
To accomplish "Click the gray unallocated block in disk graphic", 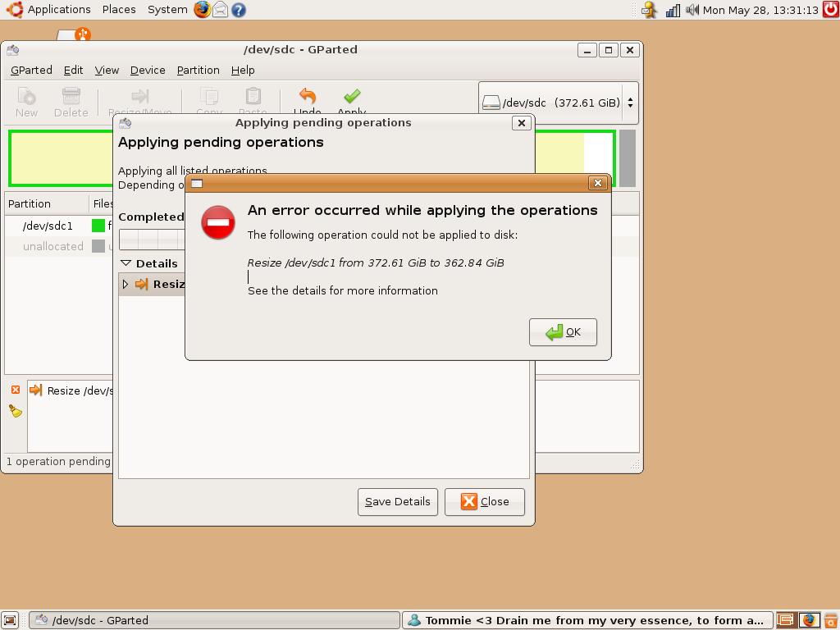I will tap(628, 158).
